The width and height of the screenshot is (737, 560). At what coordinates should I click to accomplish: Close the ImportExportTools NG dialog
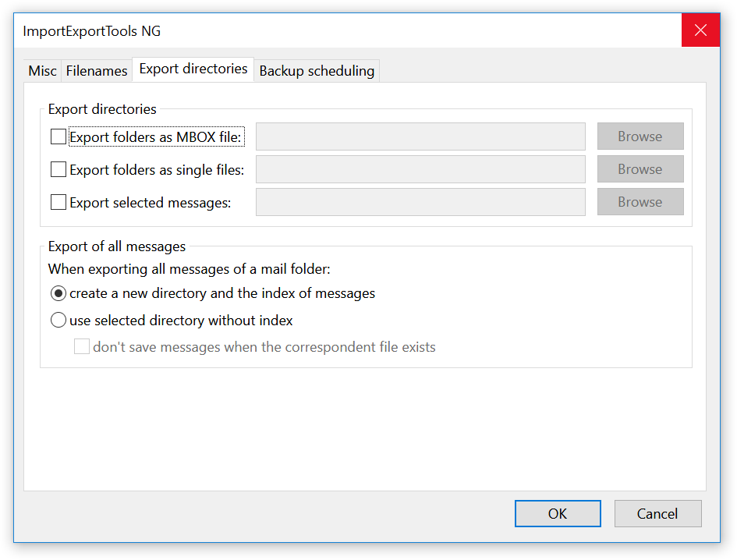pos(700,30)
